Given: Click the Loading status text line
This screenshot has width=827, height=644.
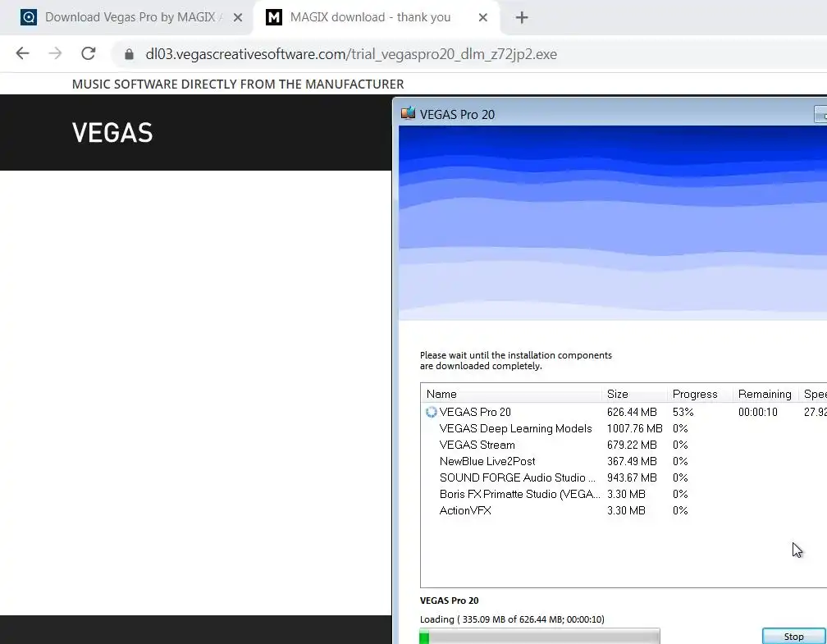Looking at the screenshot, I should (512, 619).
